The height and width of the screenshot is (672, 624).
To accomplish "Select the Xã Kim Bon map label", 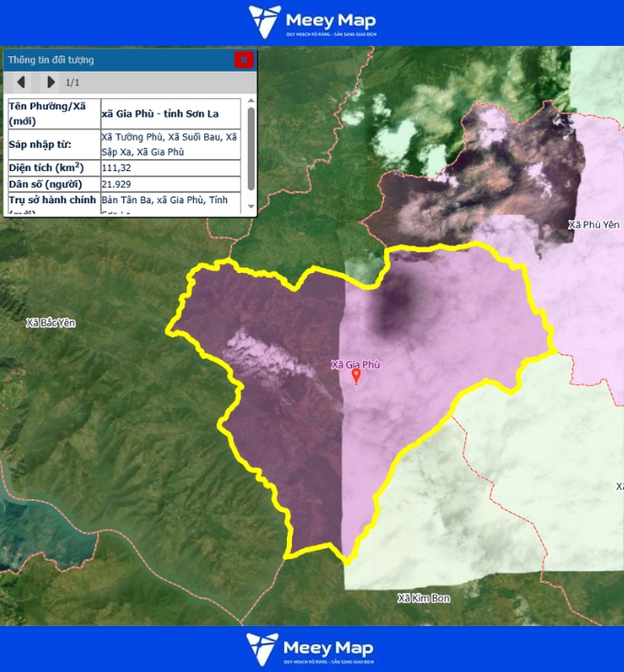I will (x=424, y=598).
